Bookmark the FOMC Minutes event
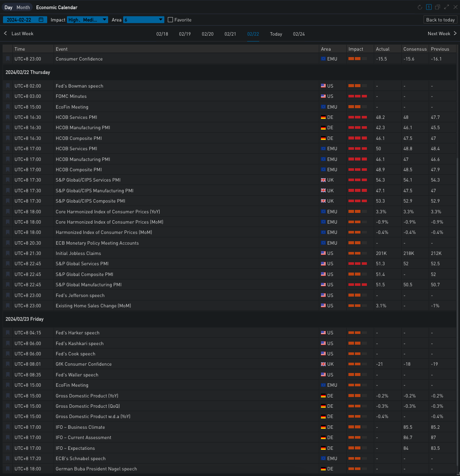 8,97
